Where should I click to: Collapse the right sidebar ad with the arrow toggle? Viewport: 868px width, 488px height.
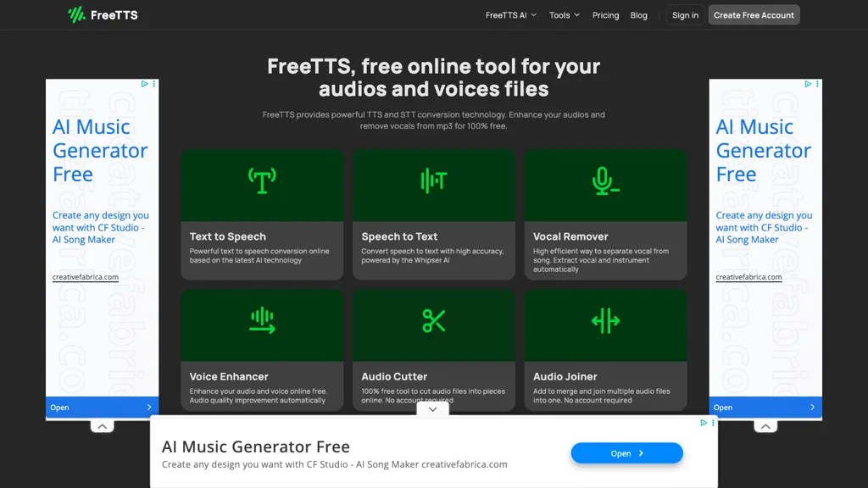coord(765,425)
